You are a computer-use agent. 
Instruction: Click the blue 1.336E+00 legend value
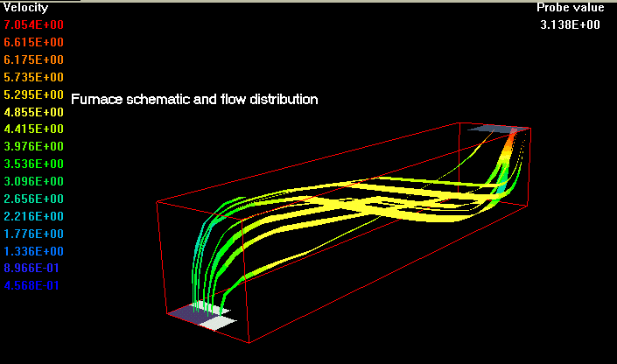(33, 252)
